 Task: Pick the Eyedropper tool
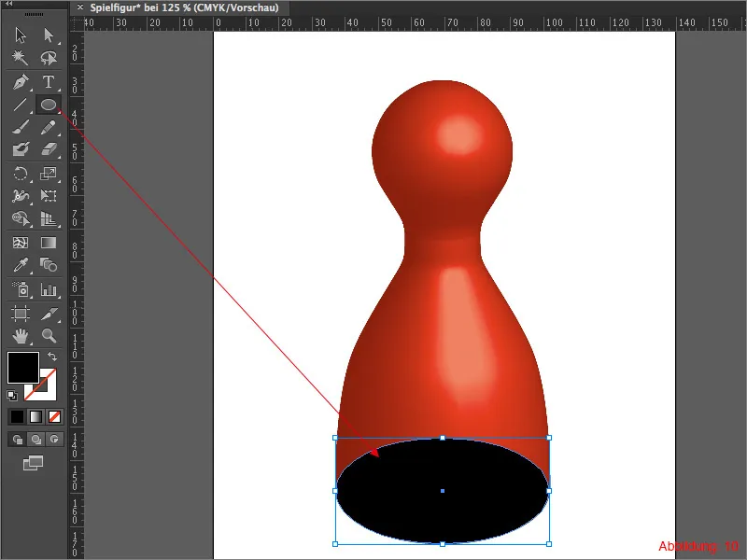21,265
